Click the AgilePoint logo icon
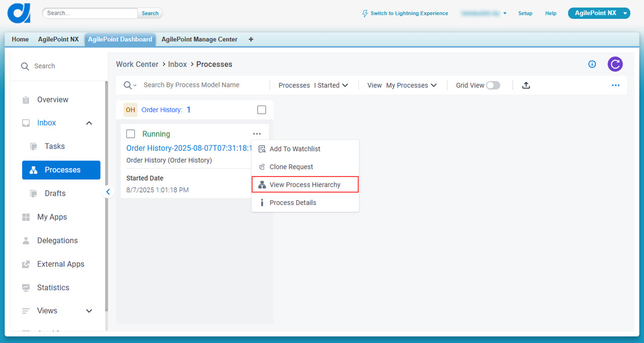This screenshot has width=644, height=343. click(19, 13)
